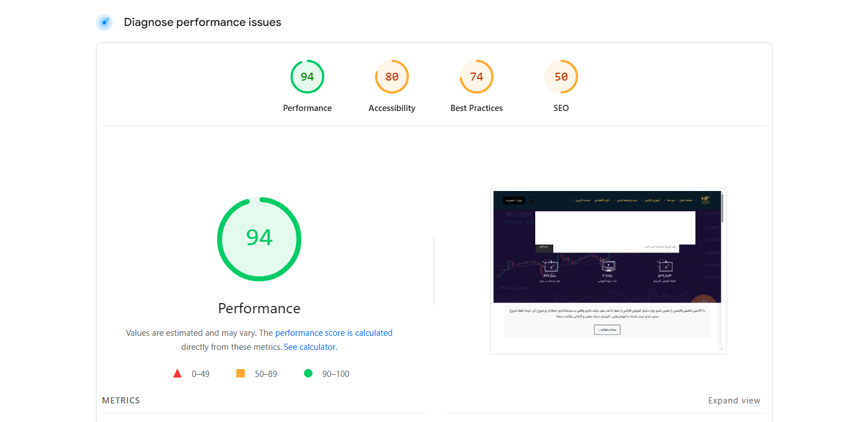Viewport: 868px width, 422px height.
Task: Click the large 'Performance' title under the gauge
Action: tap(259, 308)
